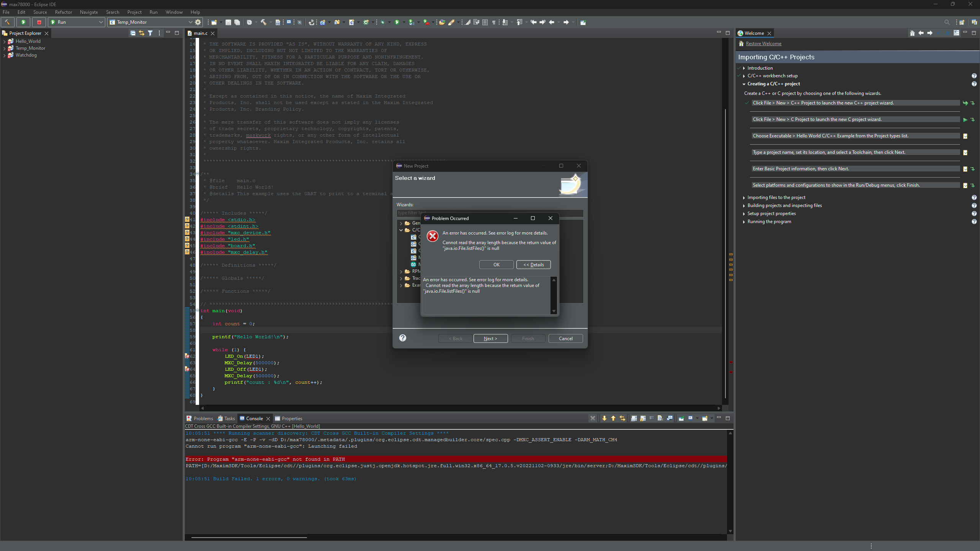Viewport: 980px width, 551px height.
Task: Open the Navigate menu
Action: 88,12
